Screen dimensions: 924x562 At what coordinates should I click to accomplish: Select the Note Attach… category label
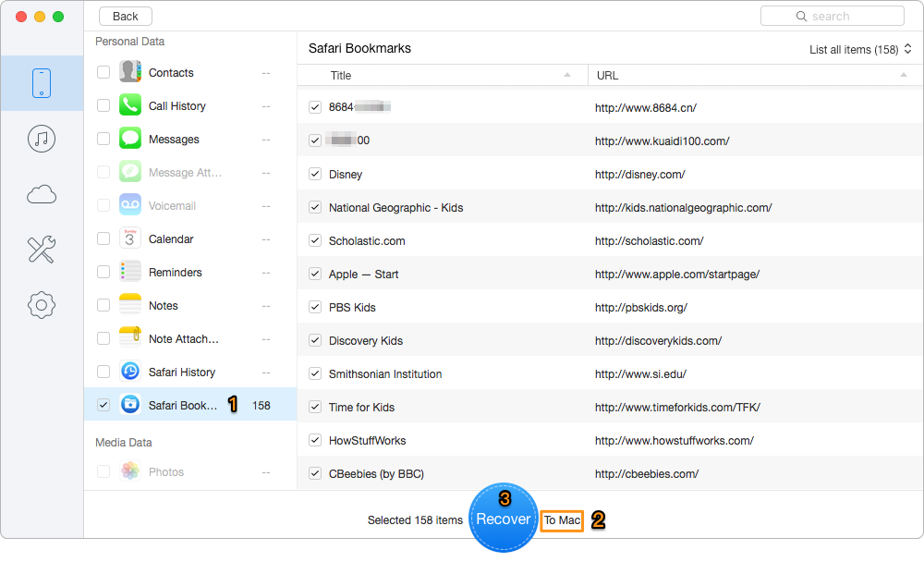tap(183, 339)
